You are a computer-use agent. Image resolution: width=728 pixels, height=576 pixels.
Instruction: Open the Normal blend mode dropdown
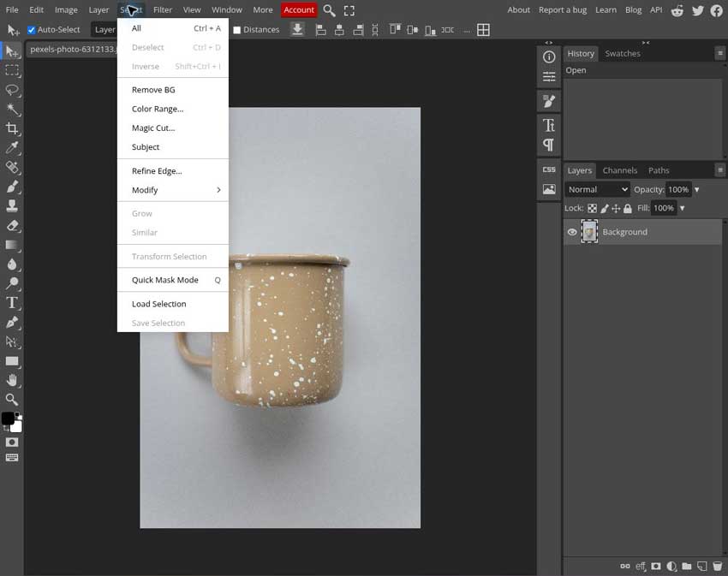(598, 189)
